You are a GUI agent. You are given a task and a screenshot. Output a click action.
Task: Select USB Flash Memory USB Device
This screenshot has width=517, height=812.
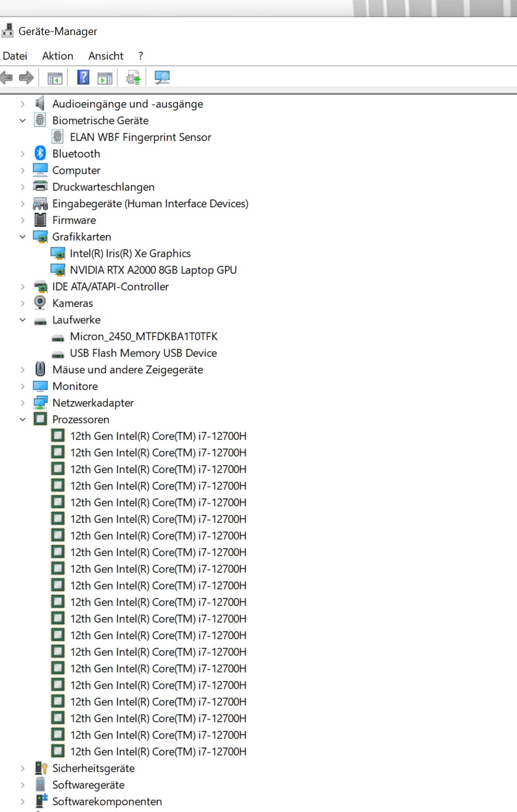(143, 353)
